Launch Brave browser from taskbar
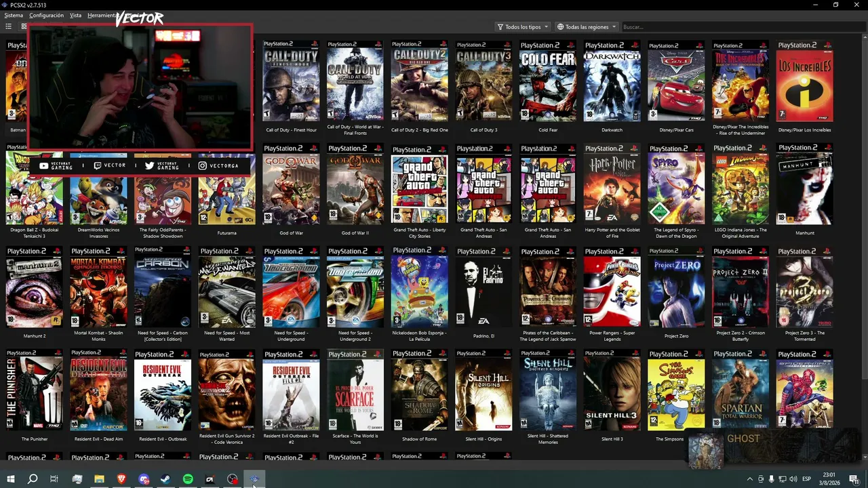This screenshot has width=868, height=488. 121,479
